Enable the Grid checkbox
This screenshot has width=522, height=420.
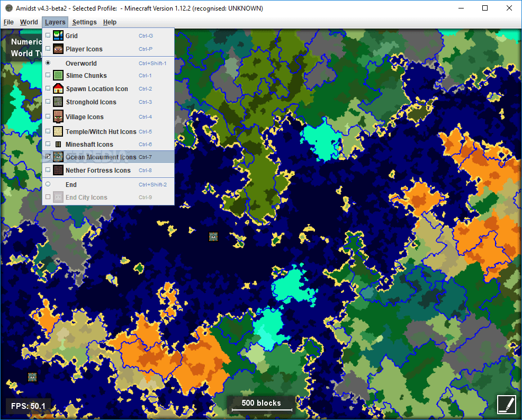pos(48,35)
